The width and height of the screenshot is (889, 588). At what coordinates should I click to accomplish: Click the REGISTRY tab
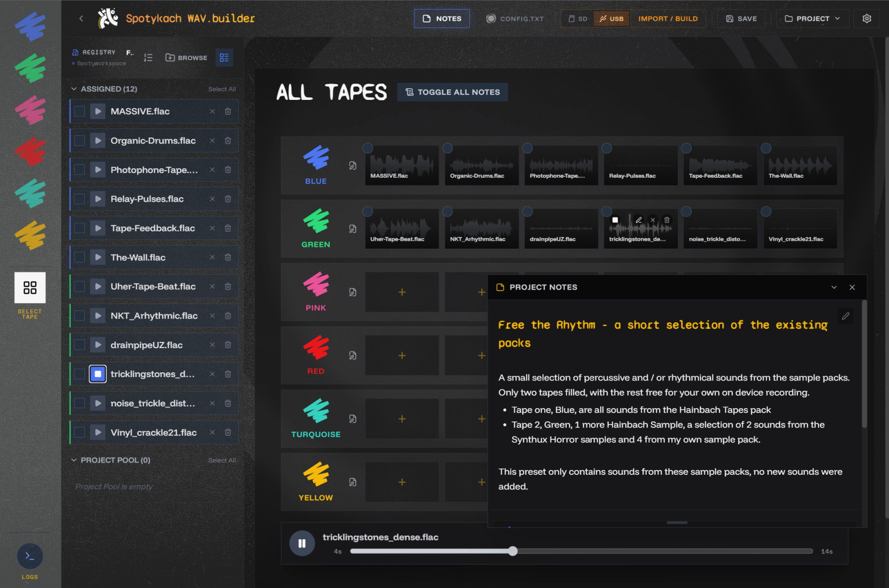93,52
